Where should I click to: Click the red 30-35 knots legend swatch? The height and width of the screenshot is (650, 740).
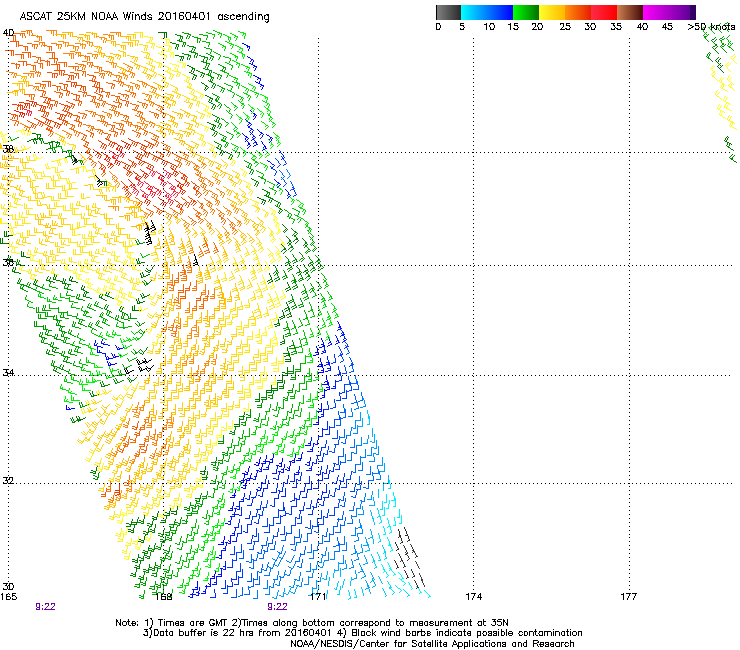pyautogui.click(x=604, y=12)
